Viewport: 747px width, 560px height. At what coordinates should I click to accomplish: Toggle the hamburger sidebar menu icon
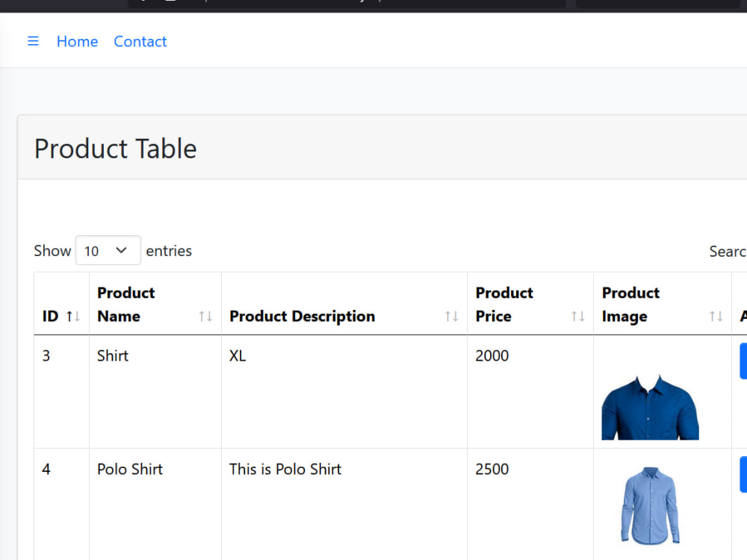click(x=33, y=41)
